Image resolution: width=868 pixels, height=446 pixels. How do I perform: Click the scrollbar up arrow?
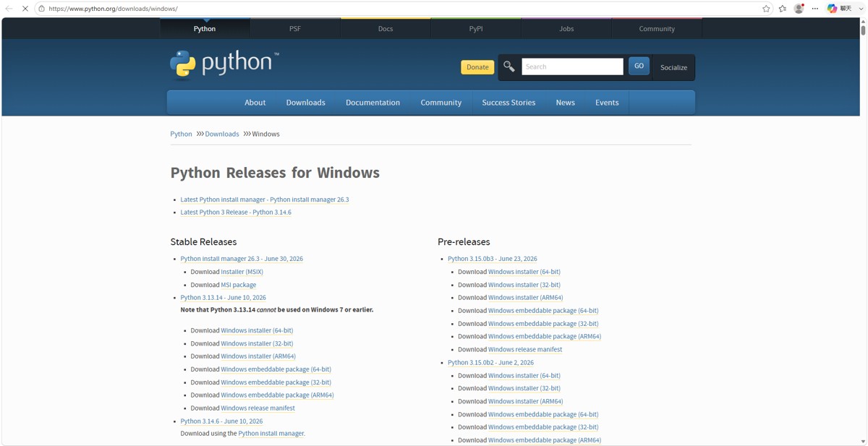tap(863, 22)
